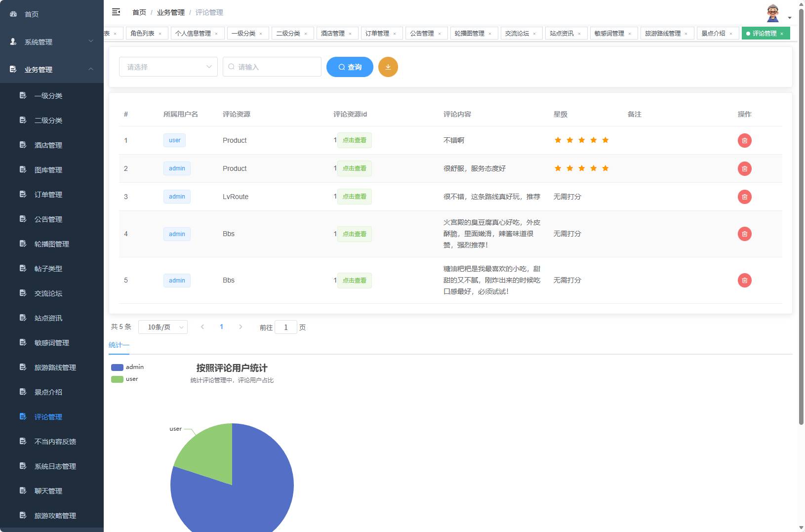
Task: Click the document icon beside 评论管理
Action: [23, 416]
